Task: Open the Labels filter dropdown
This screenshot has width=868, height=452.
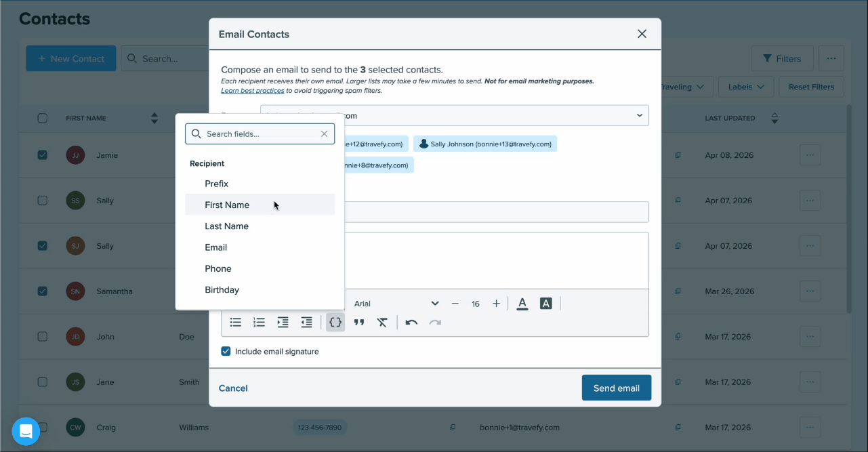Action: pos(746,87)
